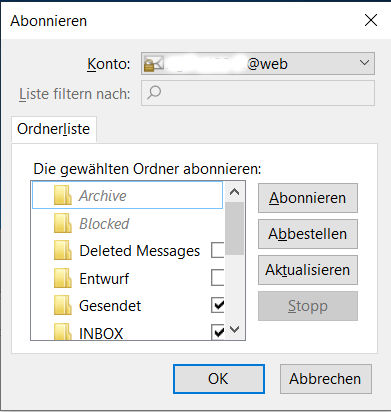
Task: Click the Aktualisieren button
Action: 308,270
